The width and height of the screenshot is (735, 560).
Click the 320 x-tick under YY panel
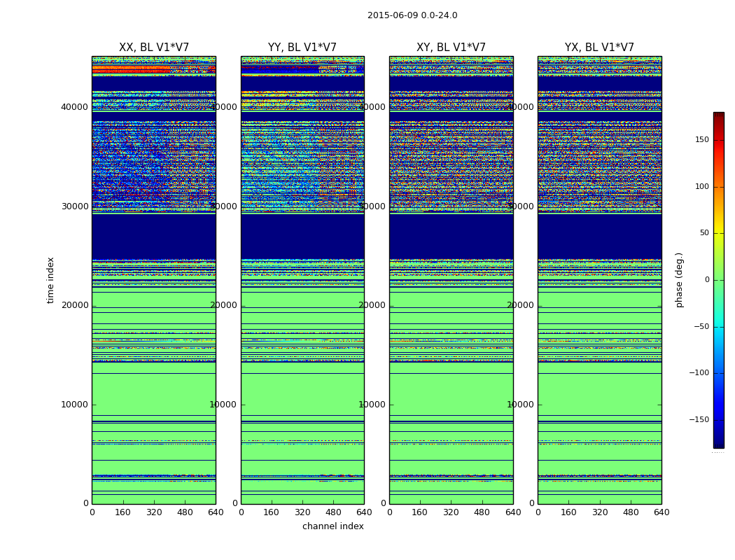302,512
